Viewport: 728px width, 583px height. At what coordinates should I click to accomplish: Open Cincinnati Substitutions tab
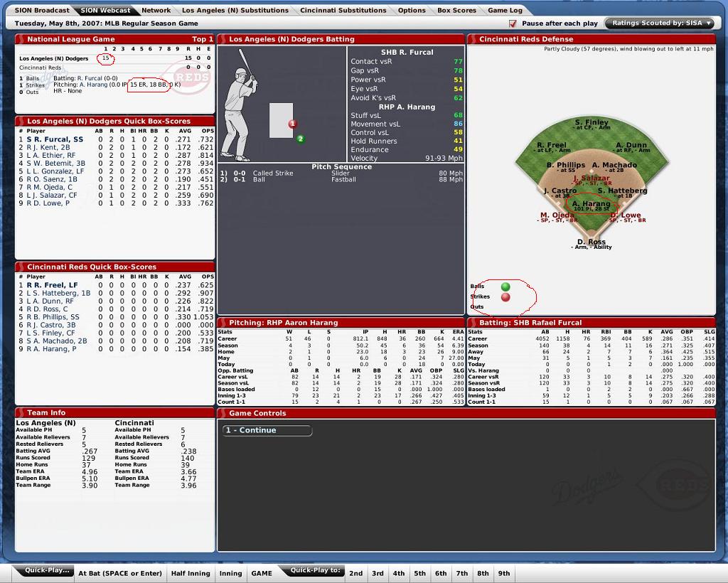pyautogui.click(x=343, y=10)
